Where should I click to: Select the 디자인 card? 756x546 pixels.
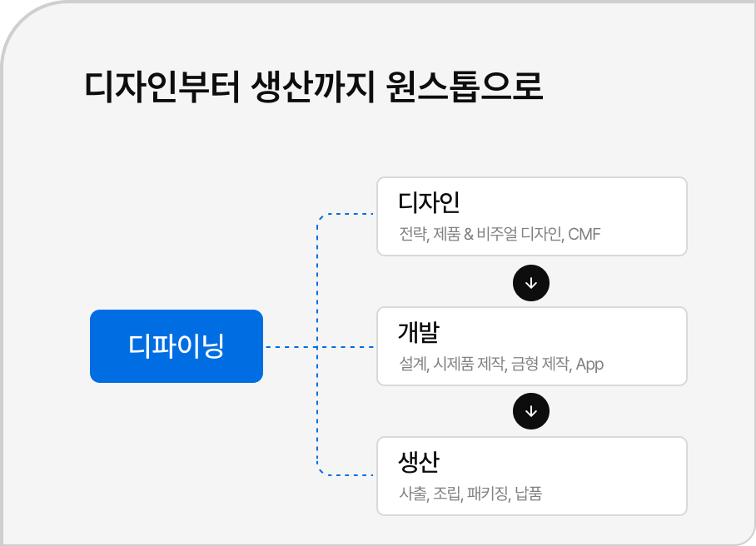coord(532,216)
